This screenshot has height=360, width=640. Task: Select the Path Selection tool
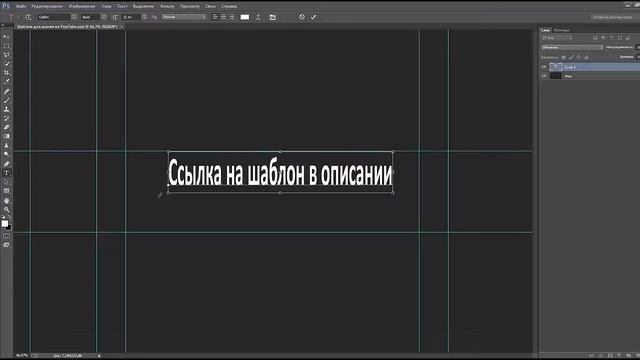pyautogui.click(x=6, y=182)
